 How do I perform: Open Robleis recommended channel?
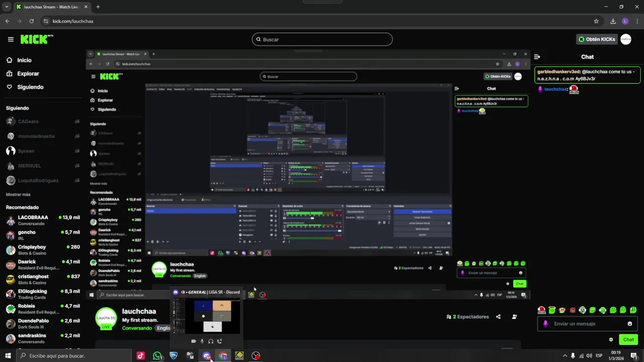(x=43, y=309)
